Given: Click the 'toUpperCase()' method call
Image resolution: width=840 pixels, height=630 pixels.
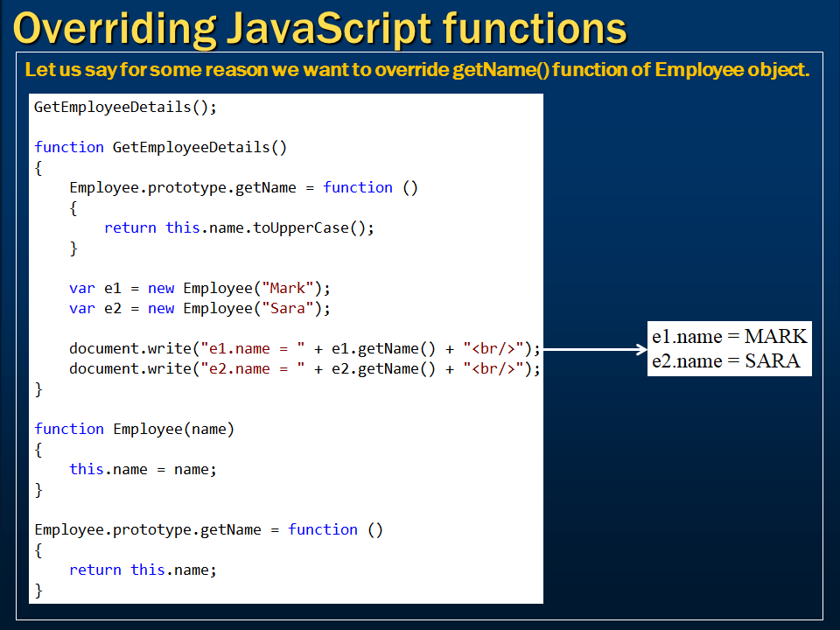Looking at the screenshot, I should [309, 227].
